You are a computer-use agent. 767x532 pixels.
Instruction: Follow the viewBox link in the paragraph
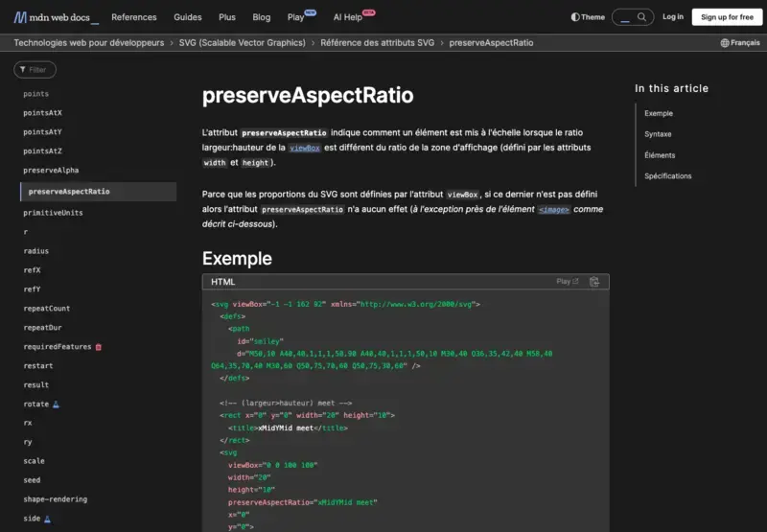(x=304, y=148)
